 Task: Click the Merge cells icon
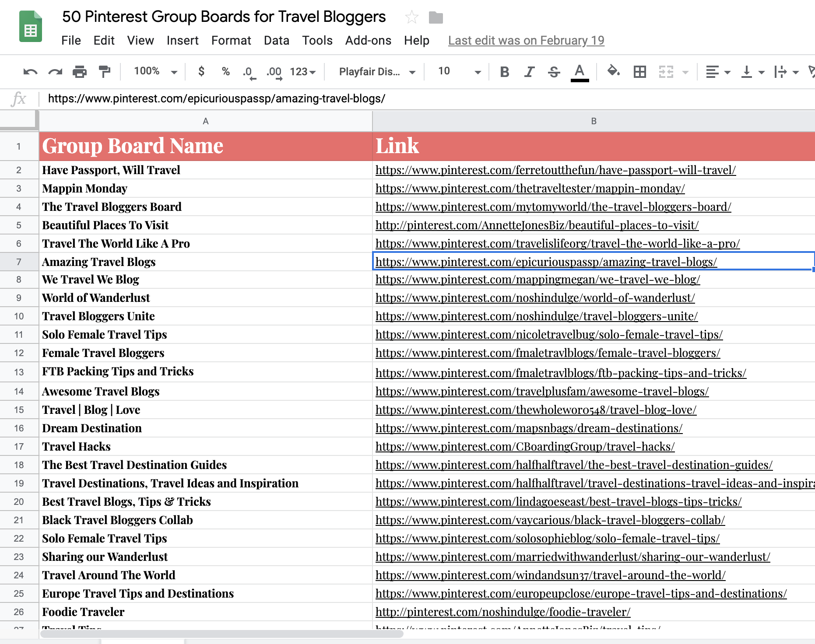666,71
